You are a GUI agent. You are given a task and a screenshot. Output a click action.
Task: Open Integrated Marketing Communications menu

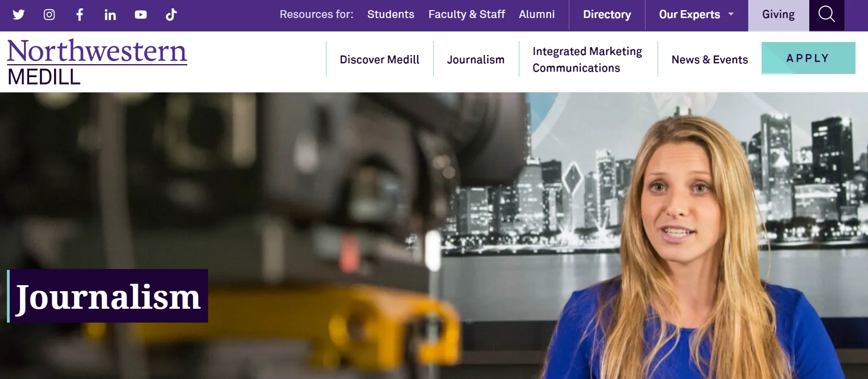pyautogui.click(x=587, y=60)
